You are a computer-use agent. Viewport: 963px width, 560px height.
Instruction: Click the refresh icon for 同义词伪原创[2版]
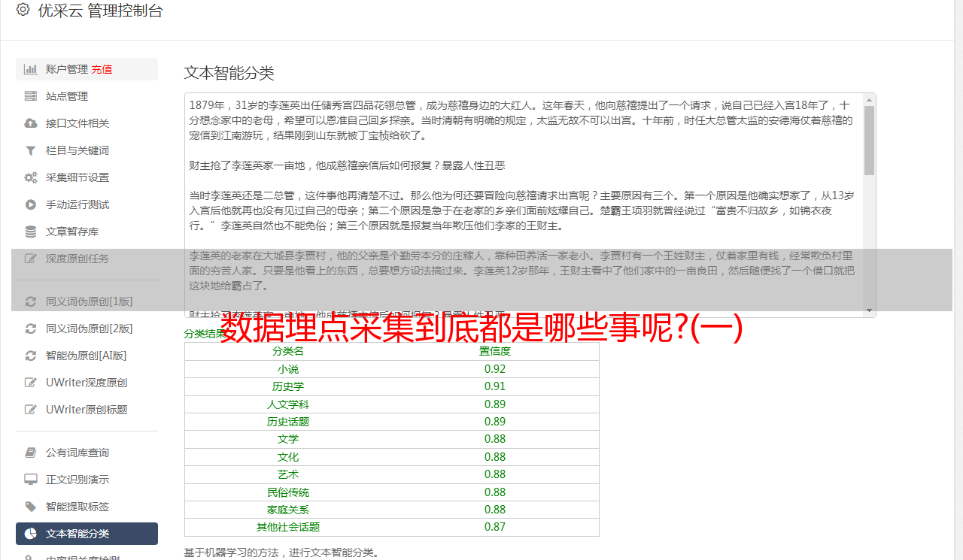[x=31, y=328]
